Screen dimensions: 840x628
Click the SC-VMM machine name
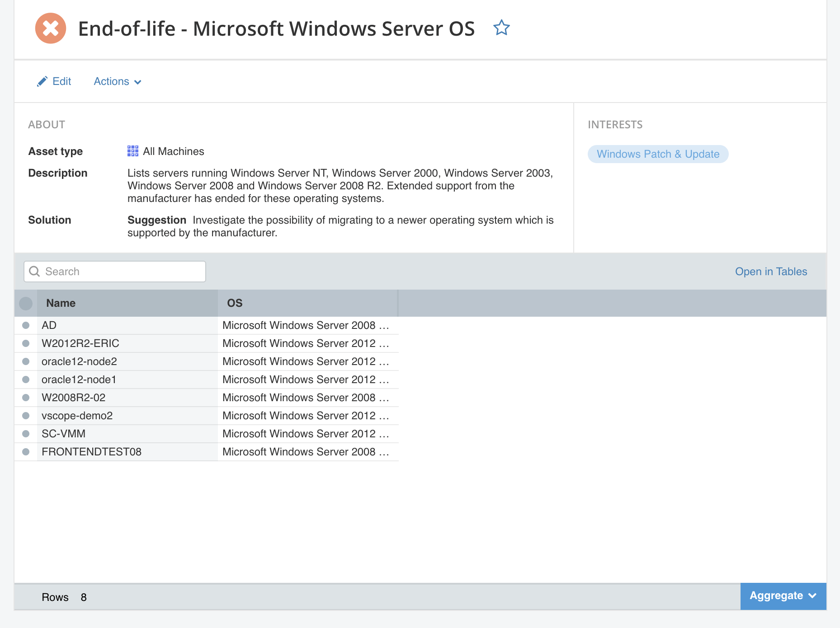tap(63, 434)
